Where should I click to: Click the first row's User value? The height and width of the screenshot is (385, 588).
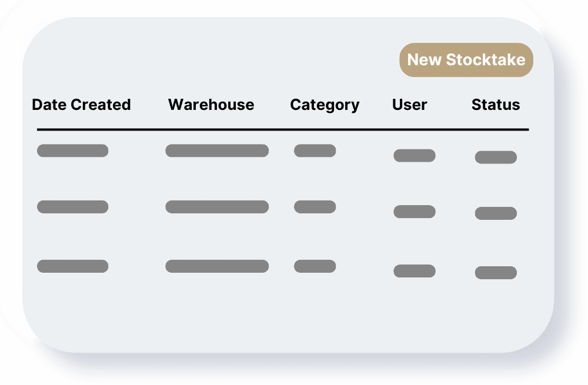pyautogui.click(x=415, y=156)
